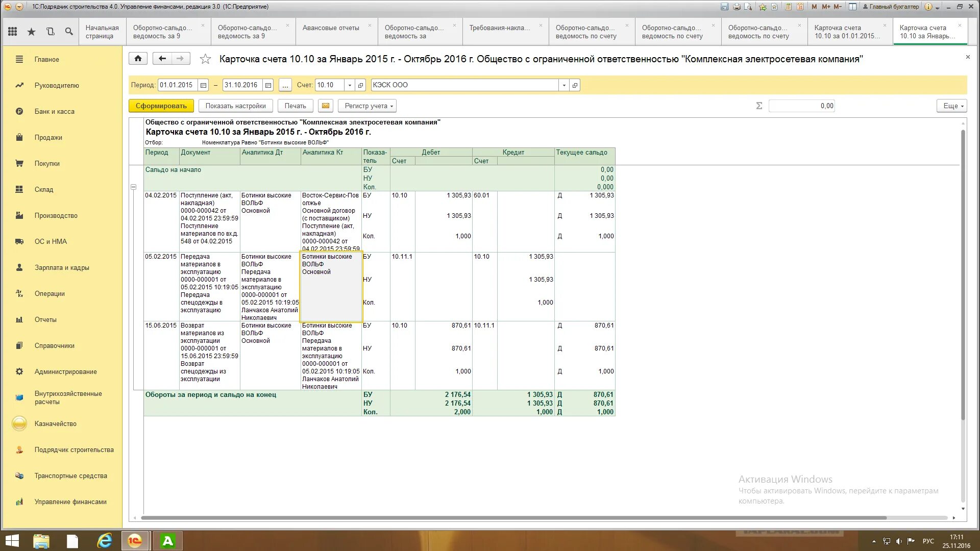Open the Еще menu dropdown

pos(951,106)
